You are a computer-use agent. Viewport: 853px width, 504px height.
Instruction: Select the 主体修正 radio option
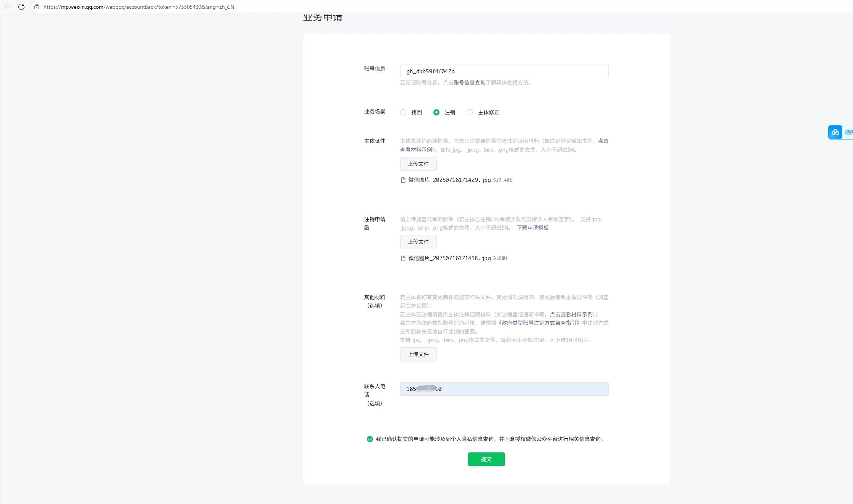click(470, 112)
